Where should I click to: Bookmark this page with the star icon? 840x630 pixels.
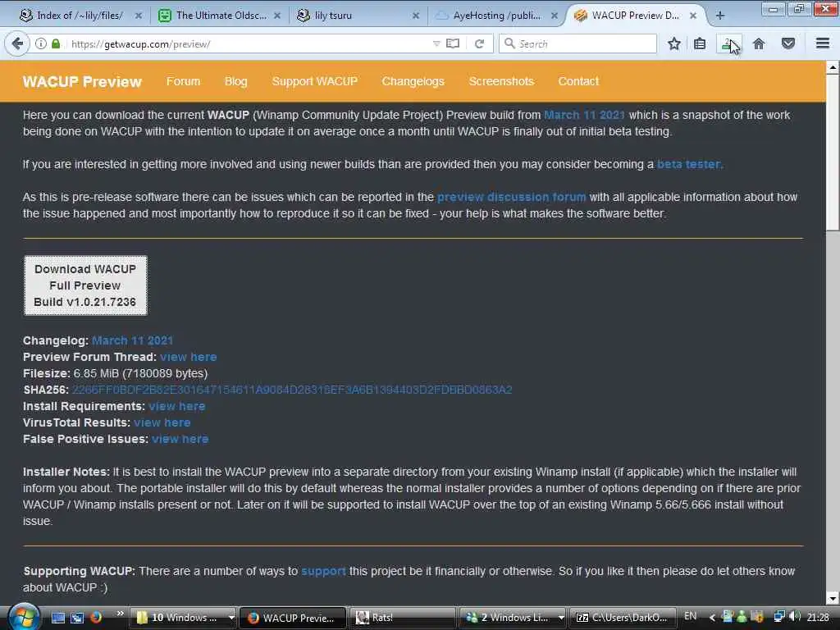coord(674,44)
